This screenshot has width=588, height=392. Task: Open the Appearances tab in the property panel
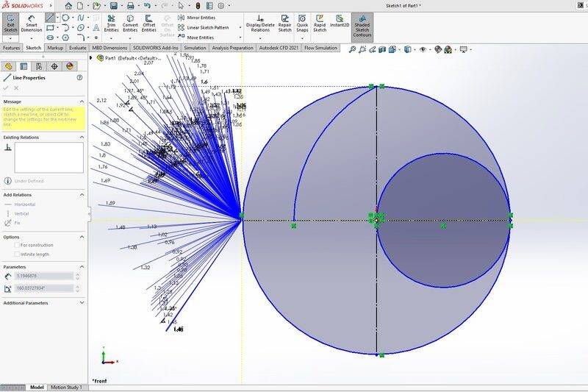pyautogui.click(x=69, y=65)
